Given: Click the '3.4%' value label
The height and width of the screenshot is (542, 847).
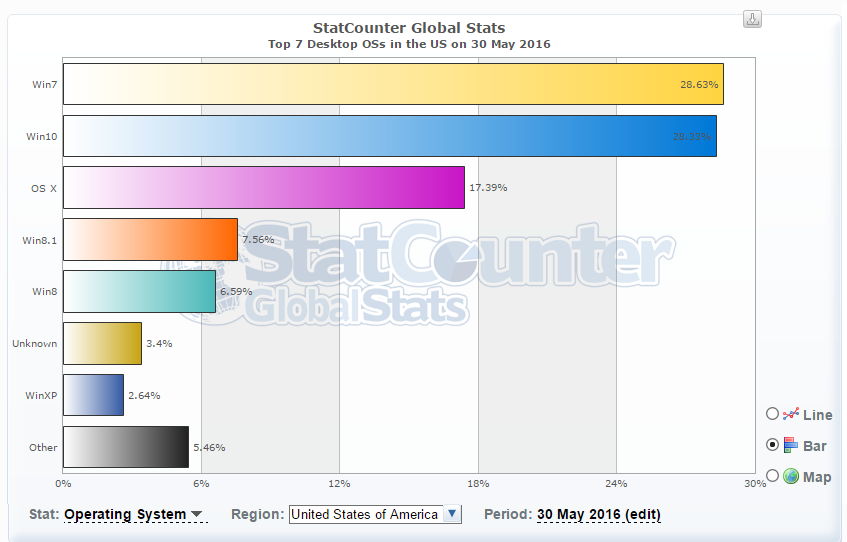Looking at the screenshot, I should [x=159, y=343].
